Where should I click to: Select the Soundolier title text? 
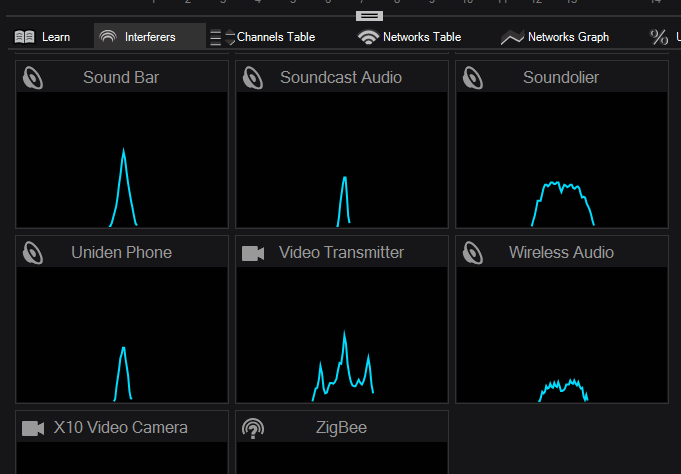pyautogui.click(x=561, y=77)
